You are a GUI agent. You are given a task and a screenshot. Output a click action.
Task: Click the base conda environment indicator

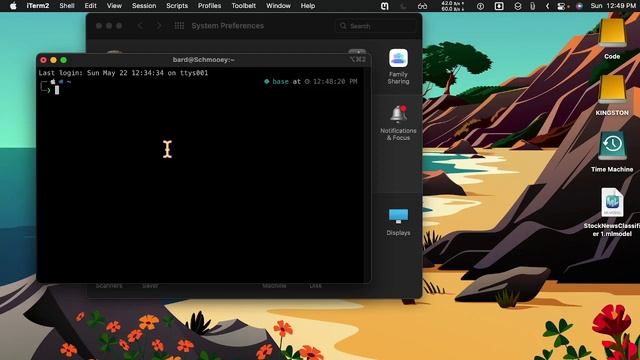tap(276, 81)
